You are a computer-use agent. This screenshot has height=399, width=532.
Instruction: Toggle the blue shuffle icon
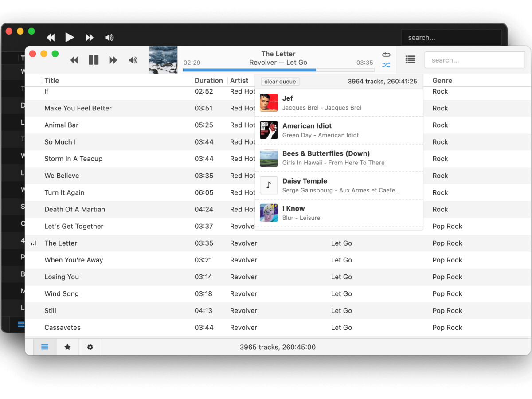pos(386,65)
